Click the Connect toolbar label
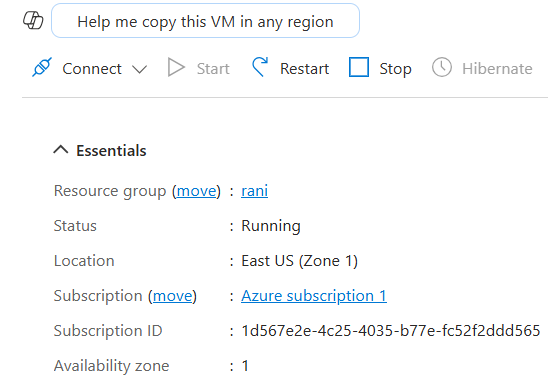 (x=92, y=69)
